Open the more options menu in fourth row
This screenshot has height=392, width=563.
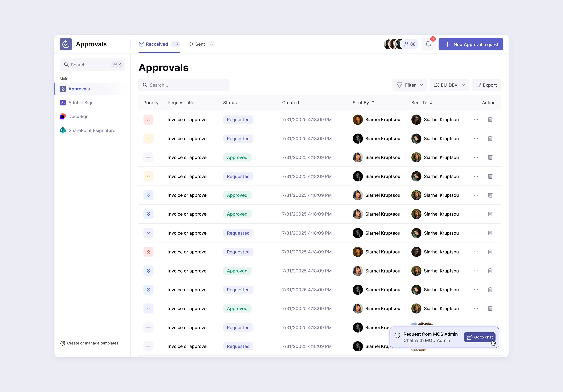click(476, 176)
